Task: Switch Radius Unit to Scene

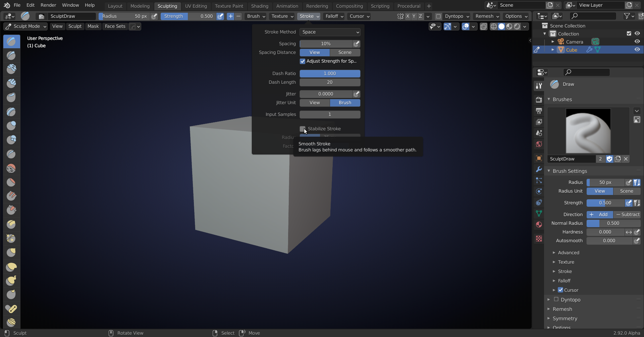Action: click(626, 191)
